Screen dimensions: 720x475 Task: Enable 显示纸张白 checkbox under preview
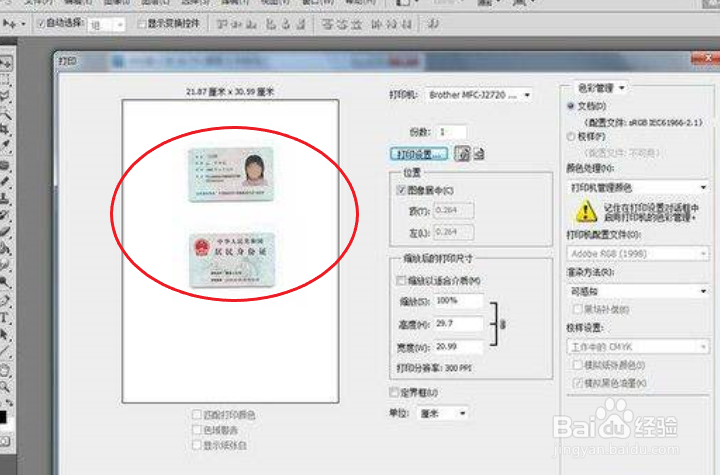pyautogui.click(x=197, y=445)
